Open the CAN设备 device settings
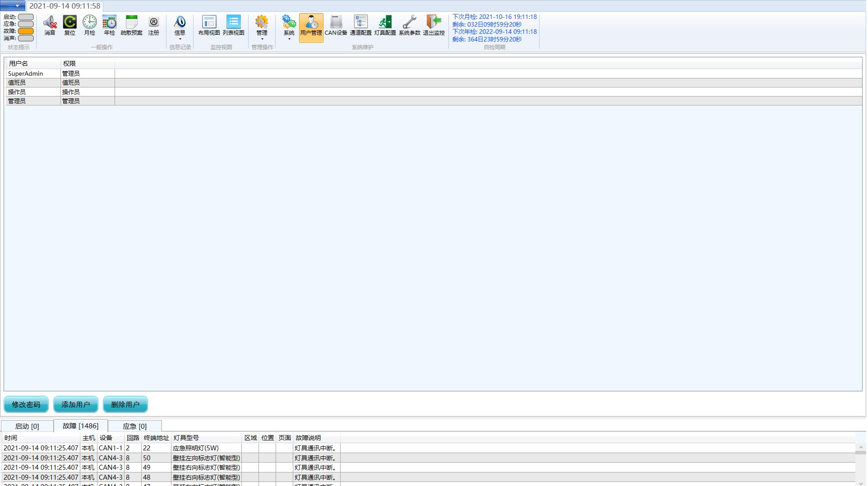This screenshot has width=868, height=486. 336,25
